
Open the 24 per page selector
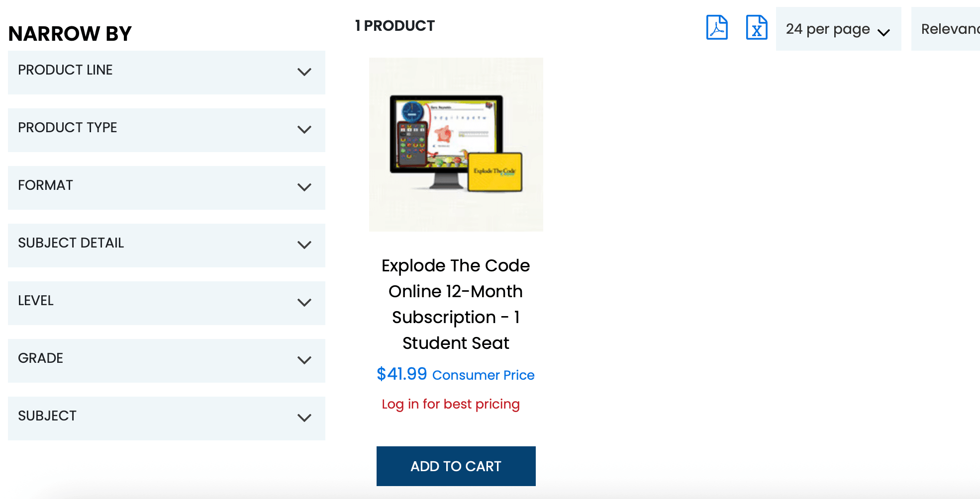point(838,29)
